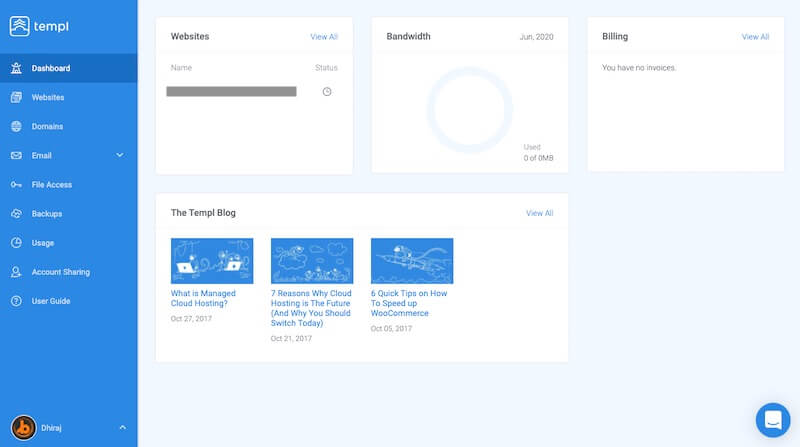The image size is (800, 447).
Task: Click the website pending status clock icon
Action: 327,92
